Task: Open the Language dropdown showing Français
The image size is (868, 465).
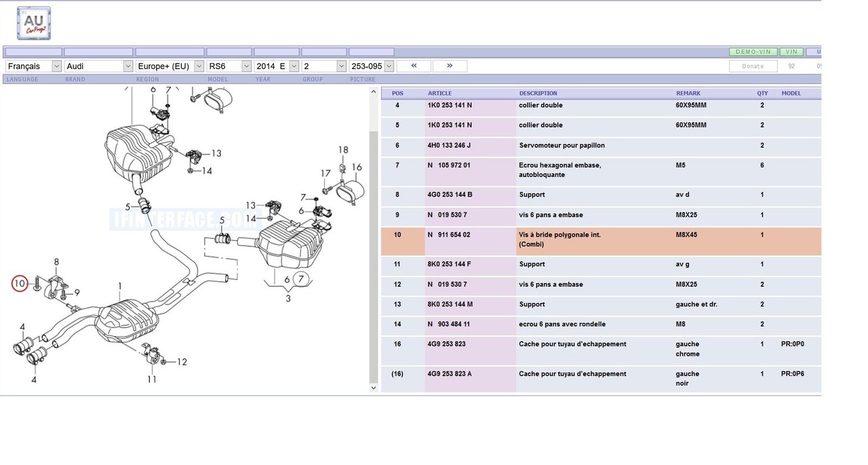Action: [34, 66]
